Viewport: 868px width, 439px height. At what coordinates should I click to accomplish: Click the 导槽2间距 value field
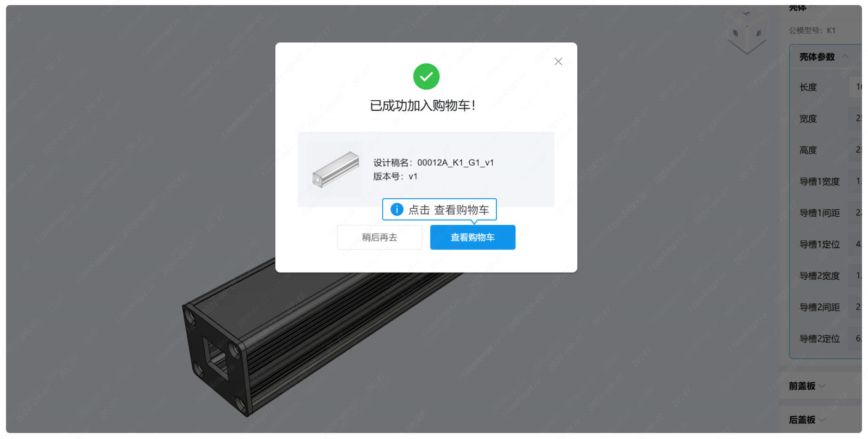[856, 307]
